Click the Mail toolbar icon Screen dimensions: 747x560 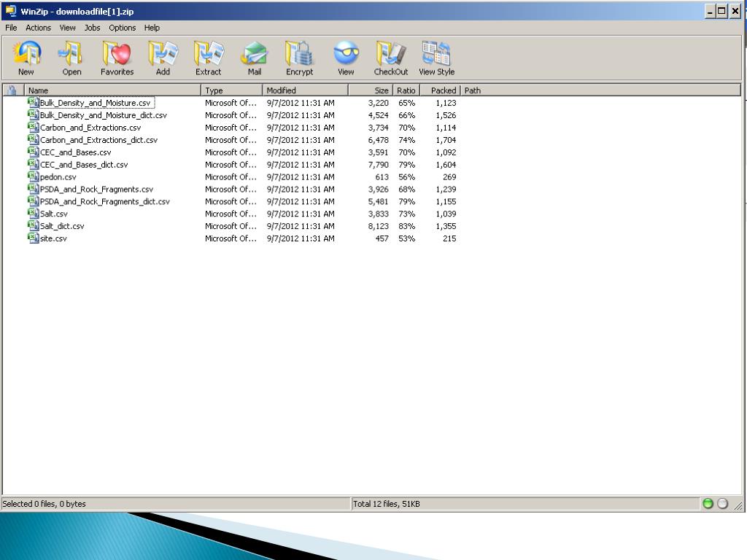click(255, 53)
